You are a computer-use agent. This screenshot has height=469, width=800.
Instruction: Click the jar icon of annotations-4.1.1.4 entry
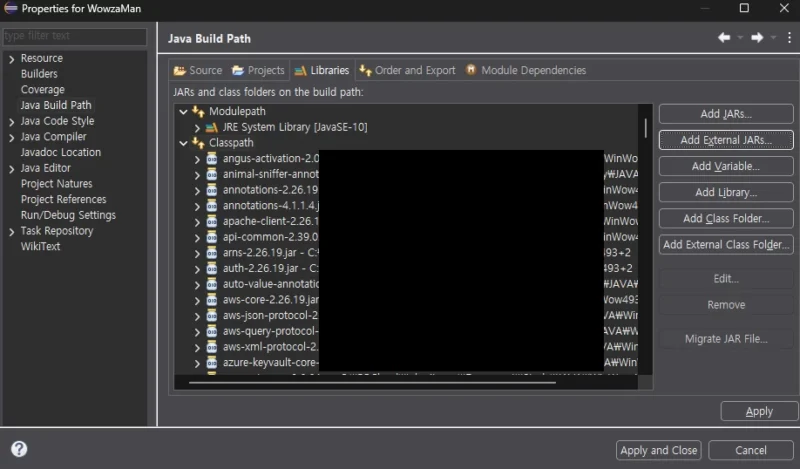click(x=212, y=206)
